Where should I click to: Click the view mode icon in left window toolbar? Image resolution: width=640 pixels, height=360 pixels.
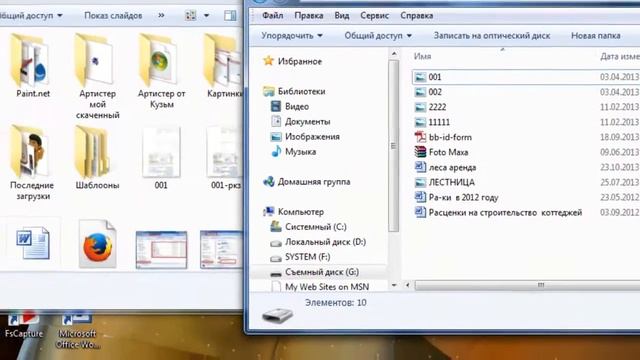click(x=191, y=16)
